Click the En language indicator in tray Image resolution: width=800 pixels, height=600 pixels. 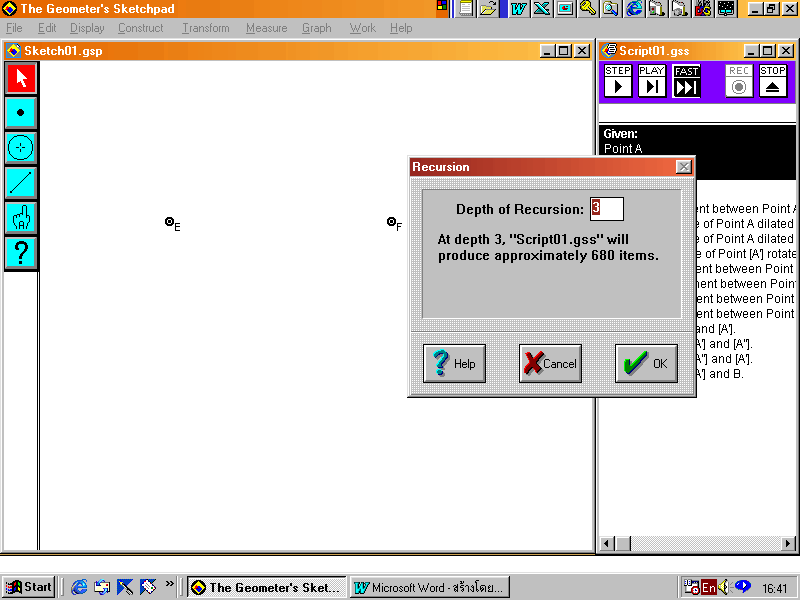pyautogui.click(x=709, y=588)
